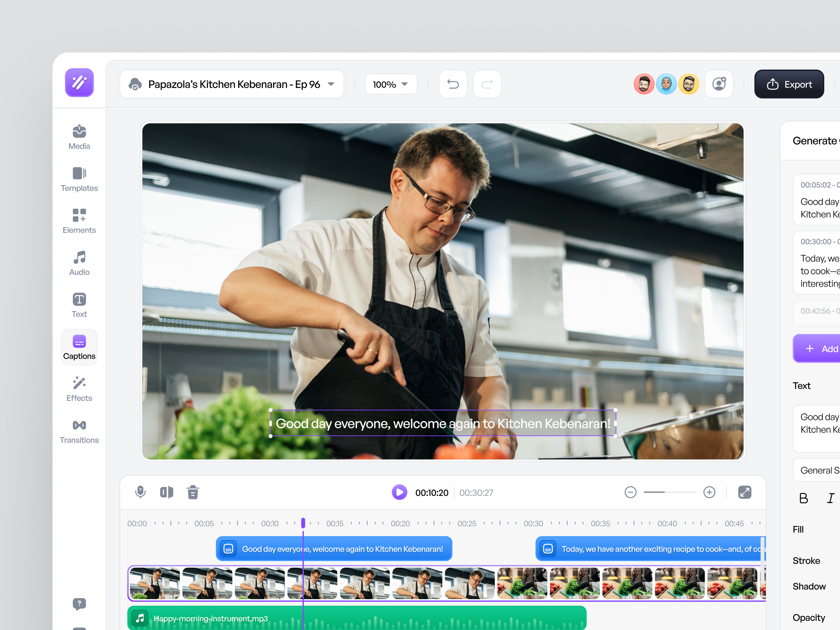Open the 100% zoom dropdown
This screenshot has height=630, width=840.
coord(390,84)
